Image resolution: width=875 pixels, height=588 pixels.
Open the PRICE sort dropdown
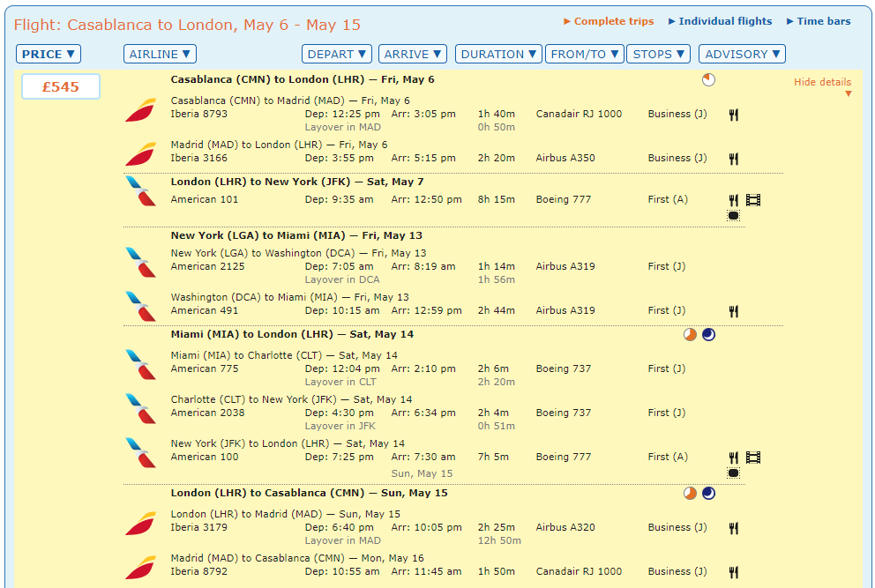(x=49, y=54)
